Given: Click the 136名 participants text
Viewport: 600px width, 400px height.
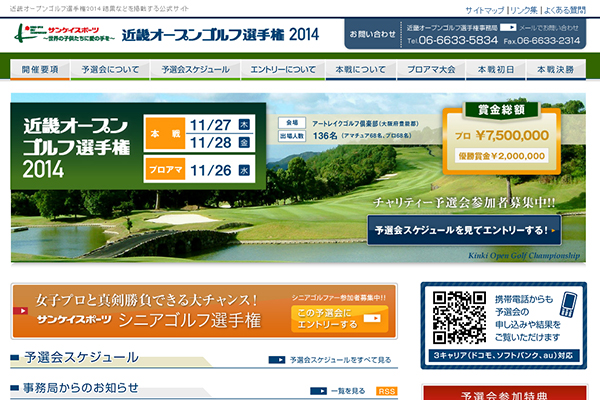Looking at the screenshot, I should tap(325, 136).
